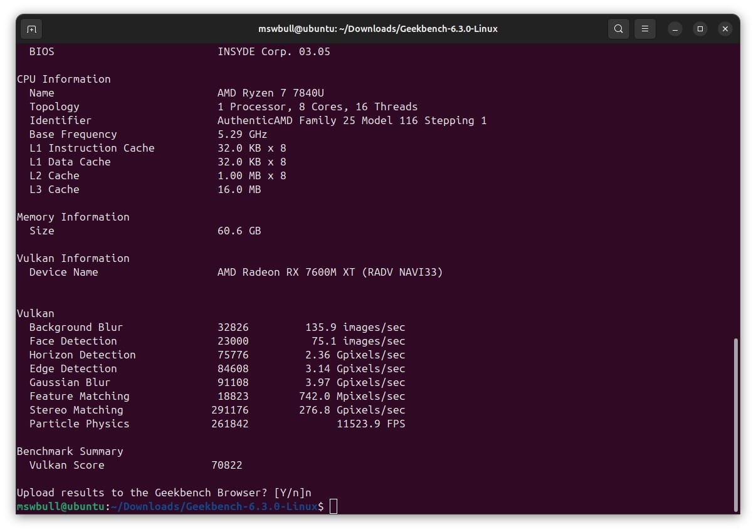
Task: Click the 'Memory Information' heading
Action: point(73,217)
